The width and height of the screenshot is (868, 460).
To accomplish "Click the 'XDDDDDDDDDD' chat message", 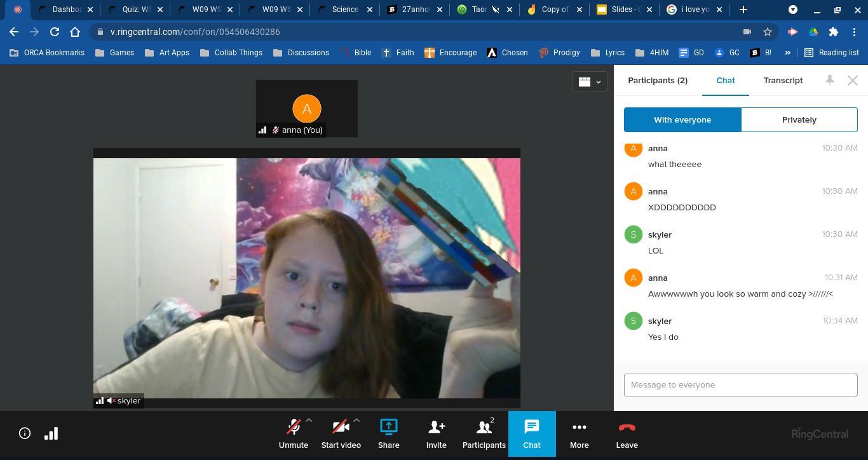I will click(x=682, y=208).
